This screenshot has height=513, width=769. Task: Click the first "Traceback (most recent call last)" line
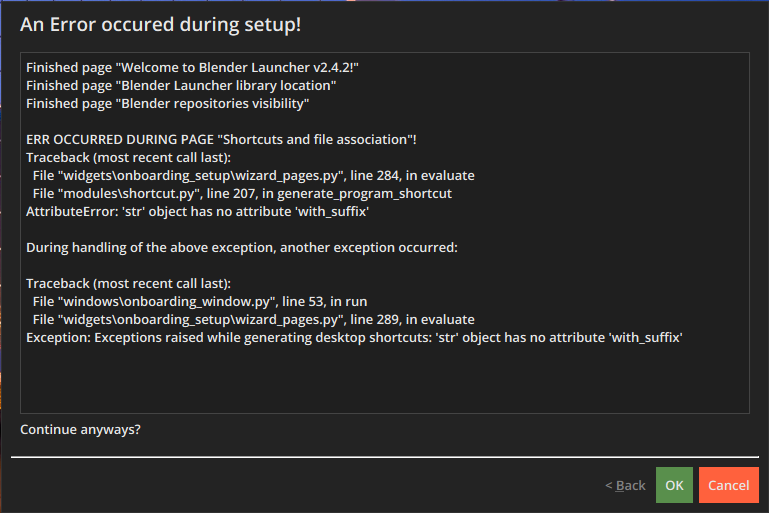[128, 157]
